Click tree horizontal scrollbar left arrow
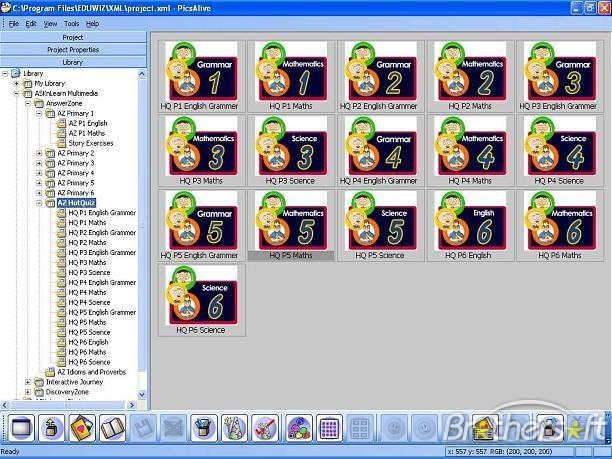Image resolution: width=612 pixels, height=459 pixels. click(x=4, y=406)
